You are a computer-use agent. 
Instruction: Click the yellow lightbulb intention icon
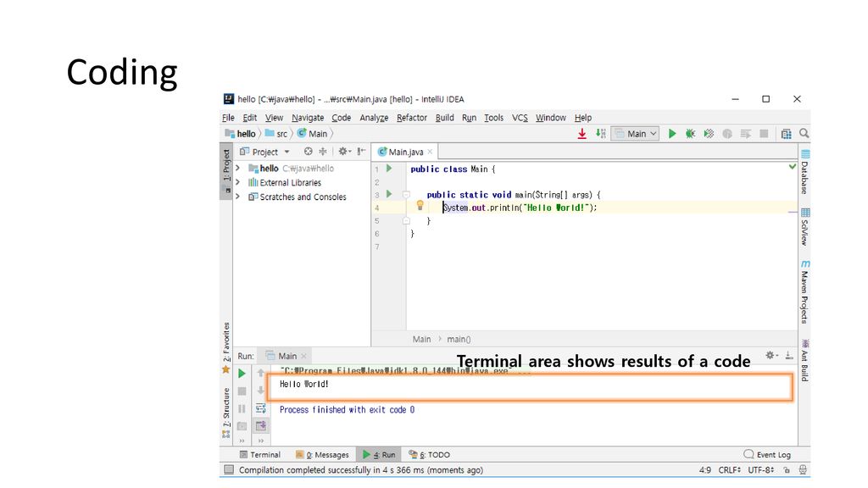pos(420,205)
